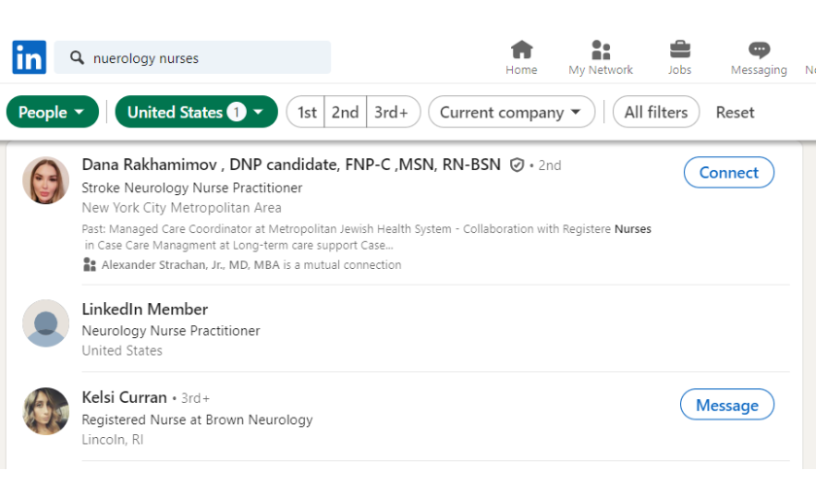Screen dimensions: 816x504
Task: Connect with Dana Rakhamimov
Action: [x=729, y=173]
